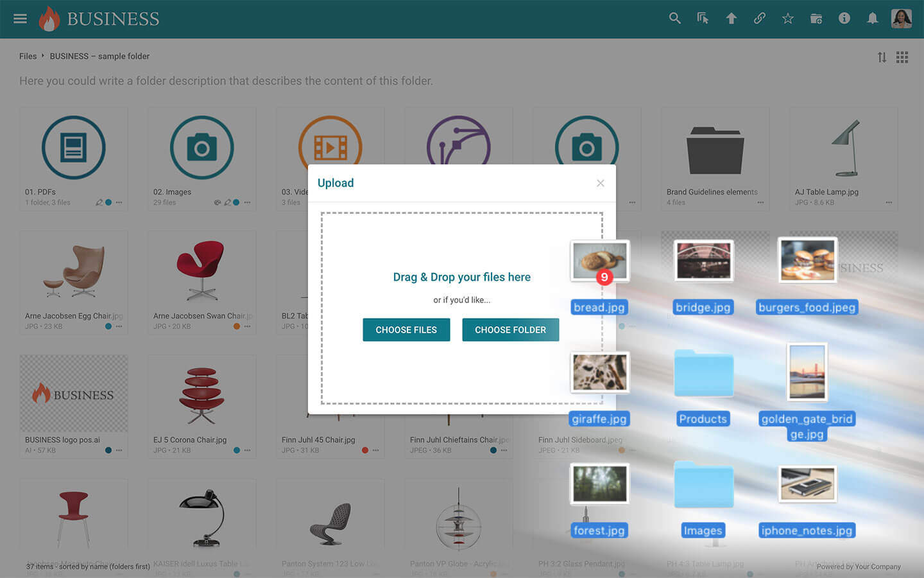Click the orange label on Swan Chair
Screen dimensions: 924x578
[x=237, y=326]
